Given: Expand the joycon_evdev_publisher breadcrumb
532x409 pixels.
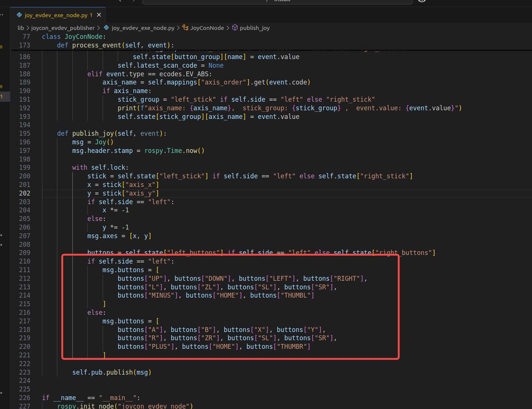Looking at the screenshot, I should click(x=63, y=28).
